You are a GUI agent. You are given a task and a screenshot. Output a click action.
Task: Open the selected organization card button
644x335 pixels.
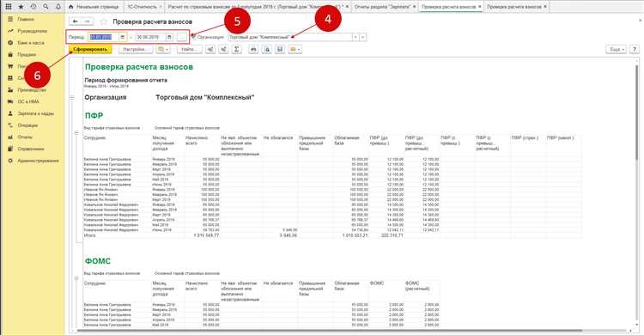(362, 37)
